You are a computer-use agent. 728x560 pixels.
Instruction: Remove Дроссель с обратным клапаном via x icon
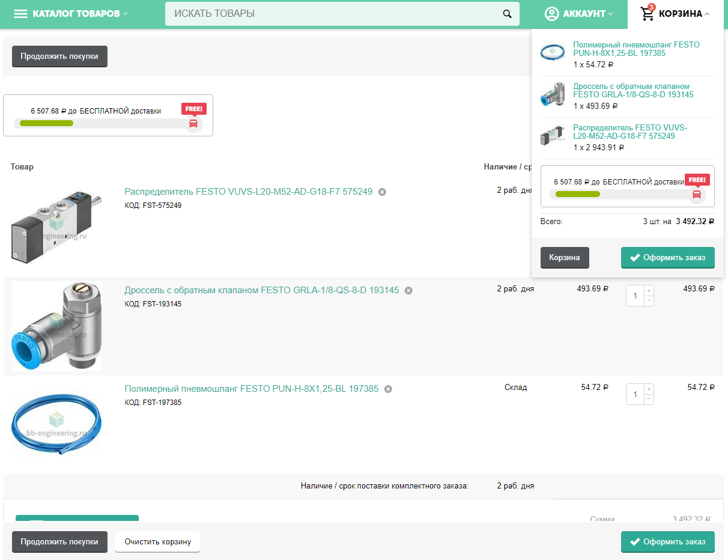408,291
